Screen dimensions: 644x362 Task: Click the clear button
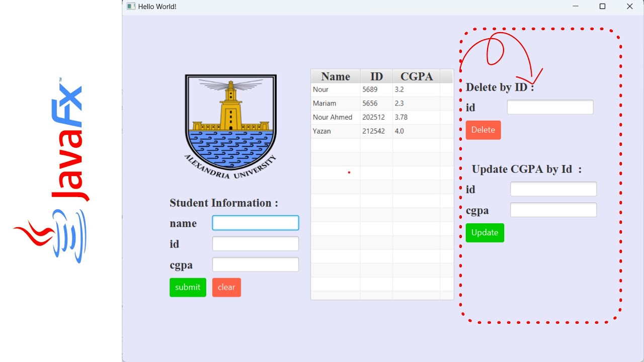point(226,288)
